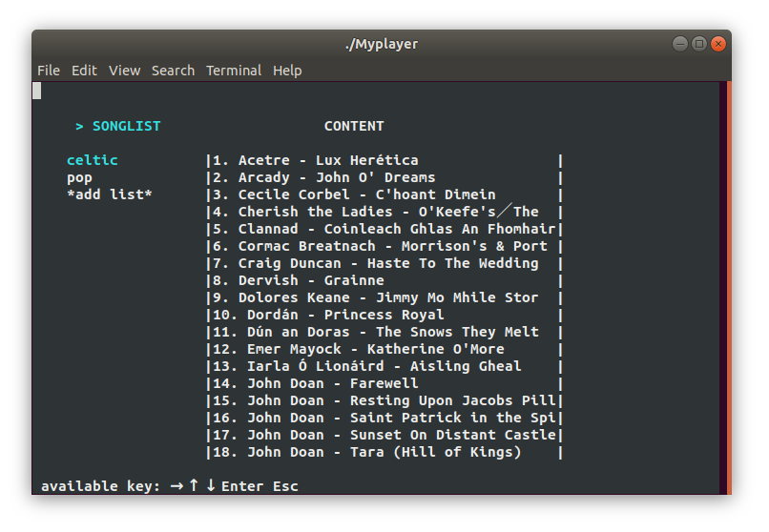
Task: Open the View menu
Action: tap(125, 71)
